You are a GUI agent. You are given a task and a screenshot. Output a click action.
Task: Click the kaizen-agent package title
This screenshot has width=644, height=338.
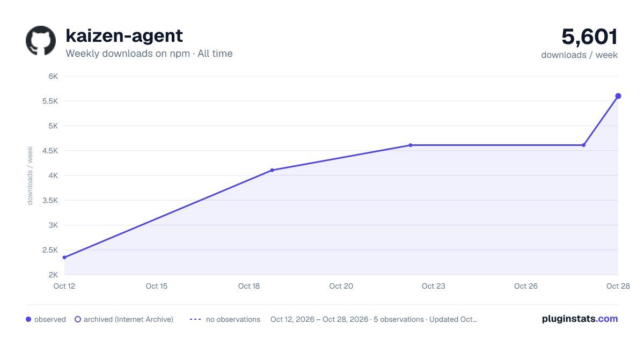(124, 36)
